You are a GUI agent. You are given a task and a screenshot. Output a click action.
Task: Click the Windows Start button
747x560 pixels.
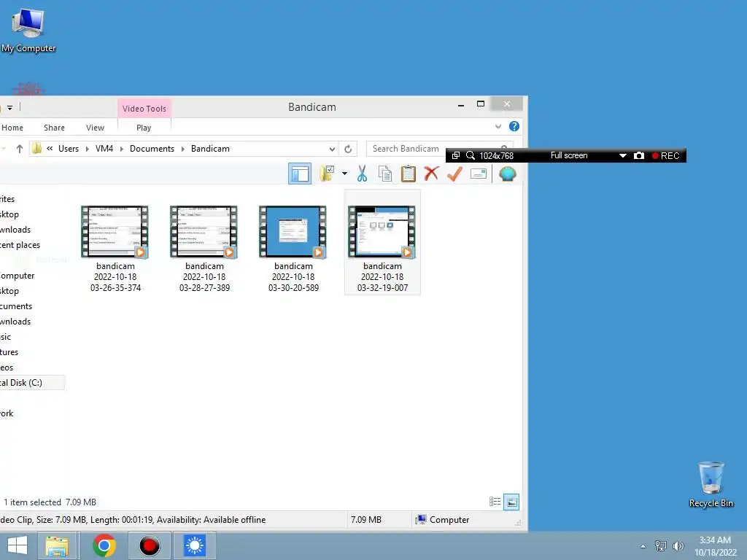tap(18, 545)
